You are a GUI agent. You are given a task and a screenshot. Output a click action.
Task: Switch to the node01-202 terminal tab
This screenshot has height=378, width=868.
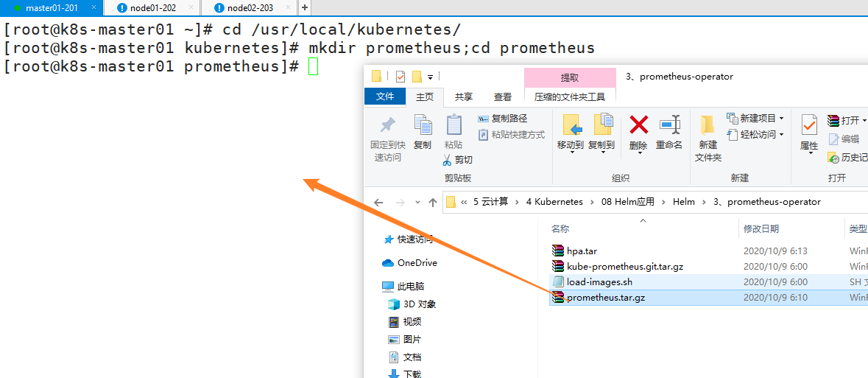pos(153,7)
